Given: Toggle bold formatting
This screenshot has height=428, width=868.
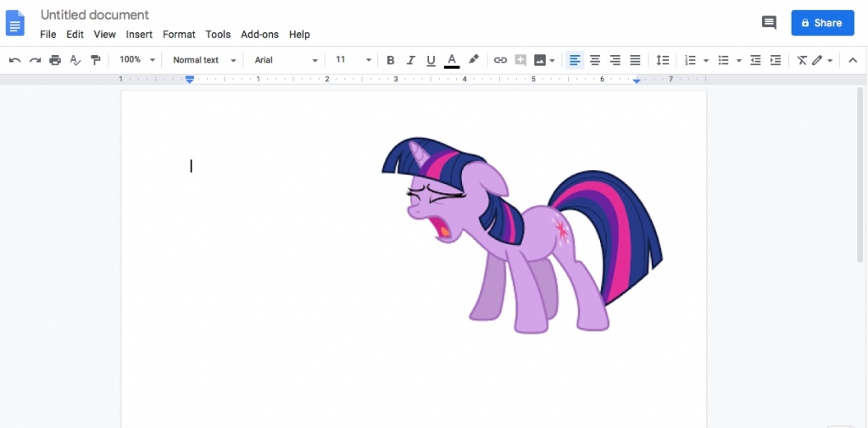Looking at the screenshot, I should point(390,60).
